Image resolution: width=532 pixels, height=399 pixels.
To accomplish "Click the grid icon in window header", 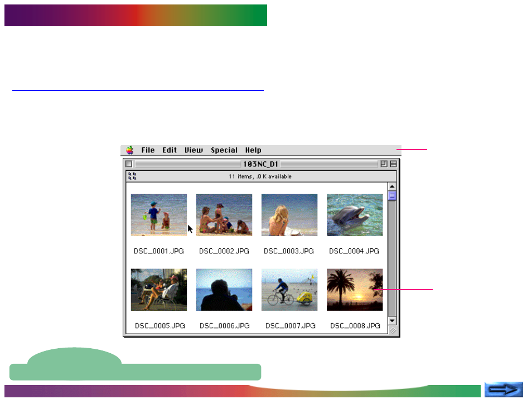I will coord(132,176).
